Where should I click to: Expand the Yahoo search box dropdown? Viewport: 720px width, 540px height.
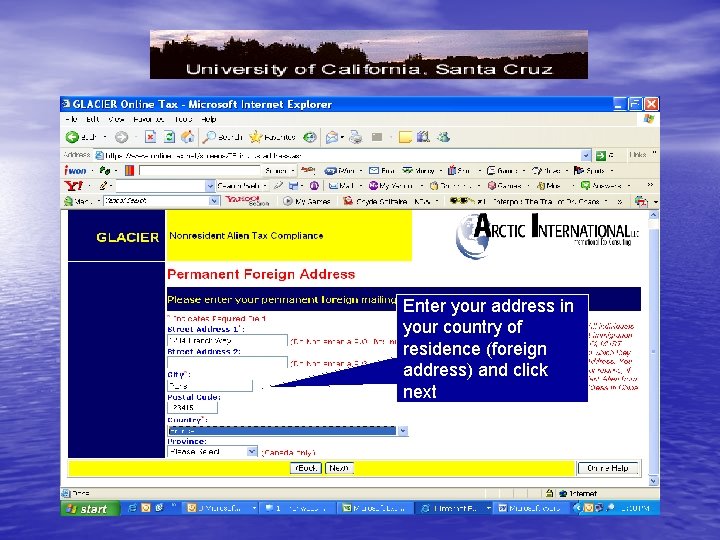[x=210, y=186]
